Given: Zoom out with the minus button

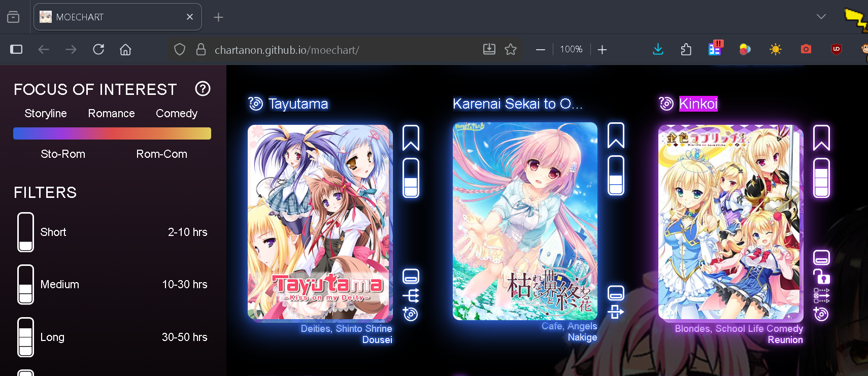Looking at the screenshot, I should 541,49.
